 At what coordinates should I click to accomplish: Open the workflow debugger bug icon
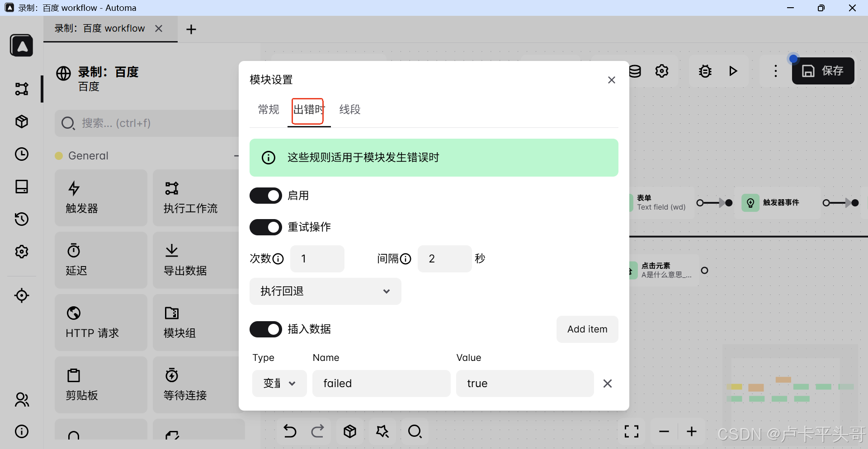pos(705,71)
